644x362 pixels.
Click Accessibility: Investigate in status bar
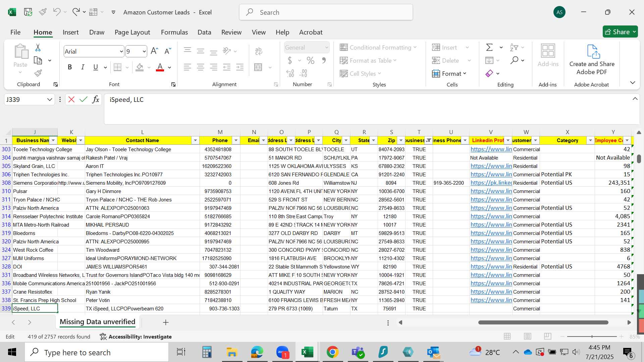pyautogui.click(x=136, y=337)
